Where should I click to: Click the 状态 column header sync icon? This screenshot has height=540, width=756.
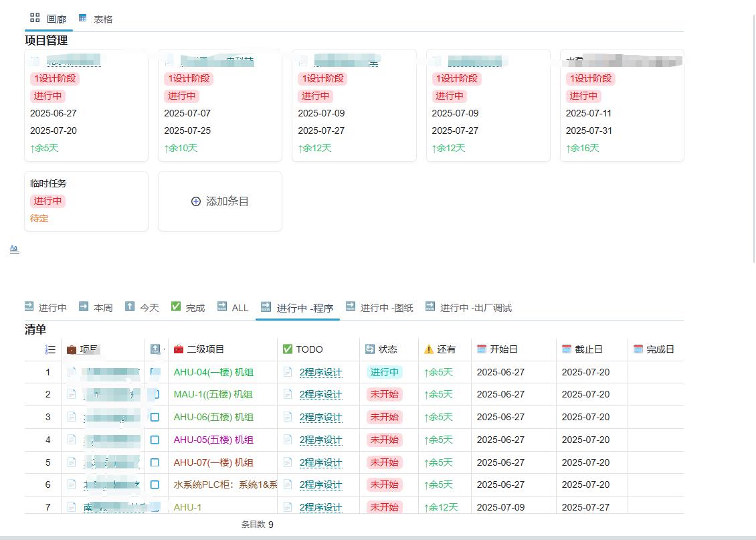(x=370, y=349)
